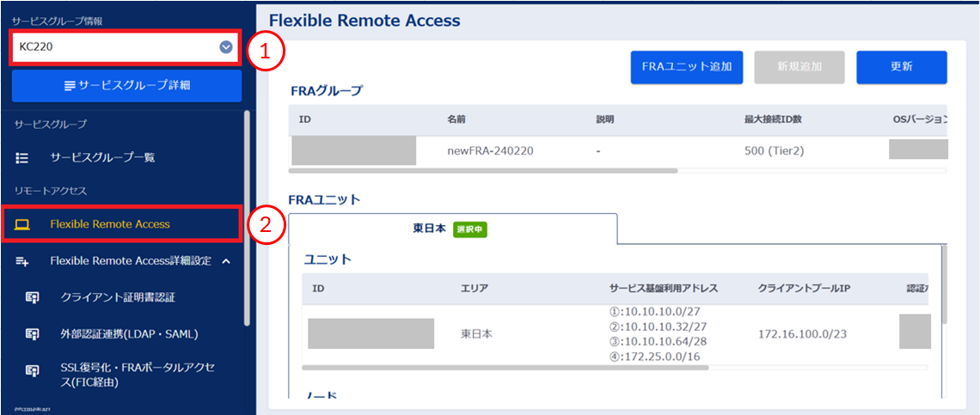Click the サービスグループ詳細 button

click(126, 86)
